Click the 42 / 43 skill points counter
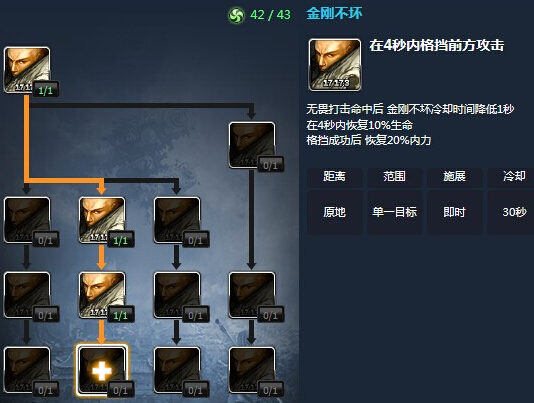The image size is (534, 403). (x=270, y=15)
